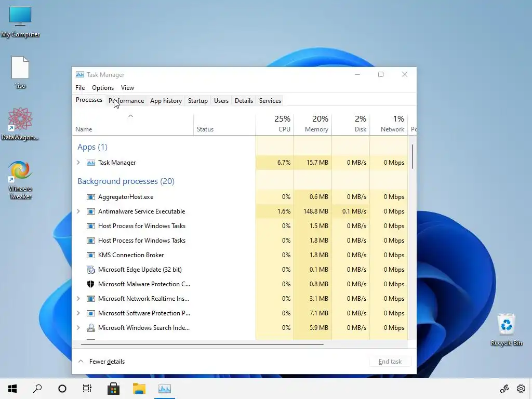Click the Microsoft Malware Protection shield icon
532x399 pixels.
(90, 284)
